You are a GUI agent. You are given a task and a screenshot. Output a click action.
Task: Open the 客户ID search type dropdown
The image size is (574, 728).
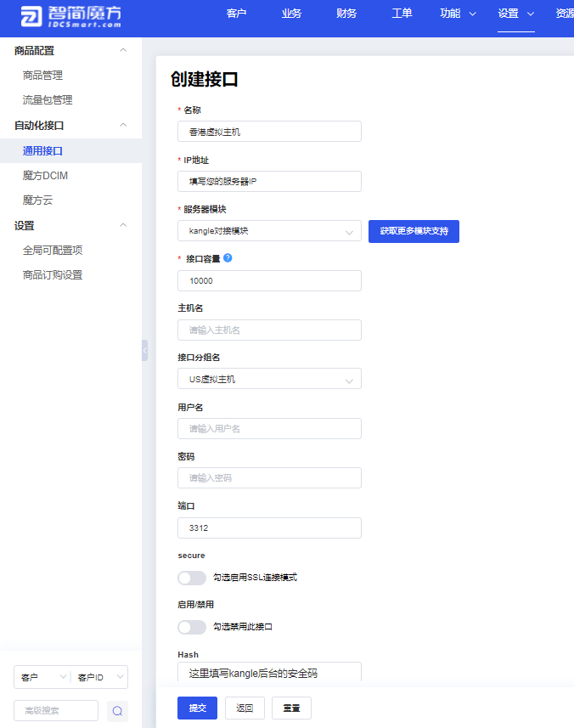[99, 677]
